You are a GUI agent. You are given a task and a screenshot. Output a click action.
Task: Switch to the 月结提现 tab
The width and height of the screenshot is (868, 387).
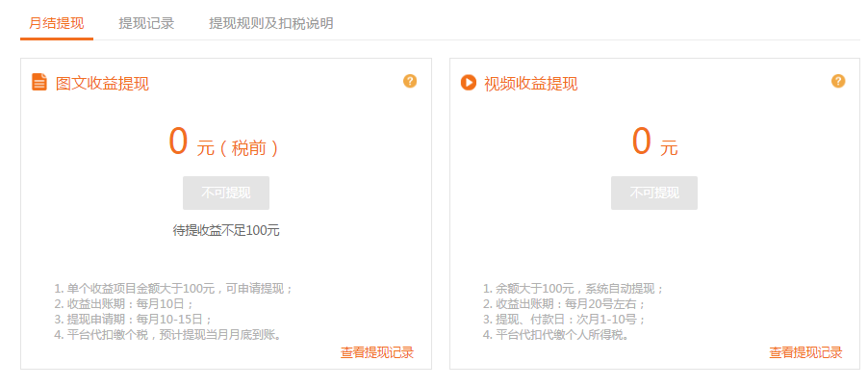pos(57,23)
